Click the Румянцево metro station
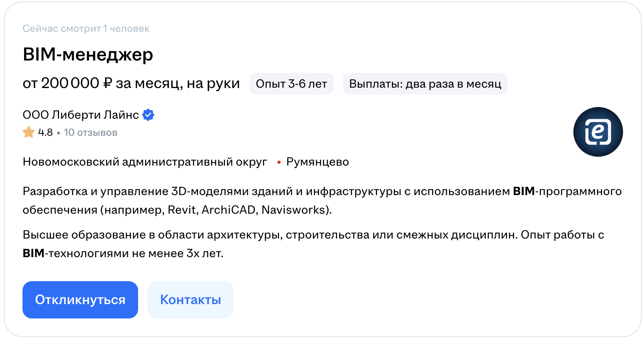644x339 pixels. coord(317,162)
